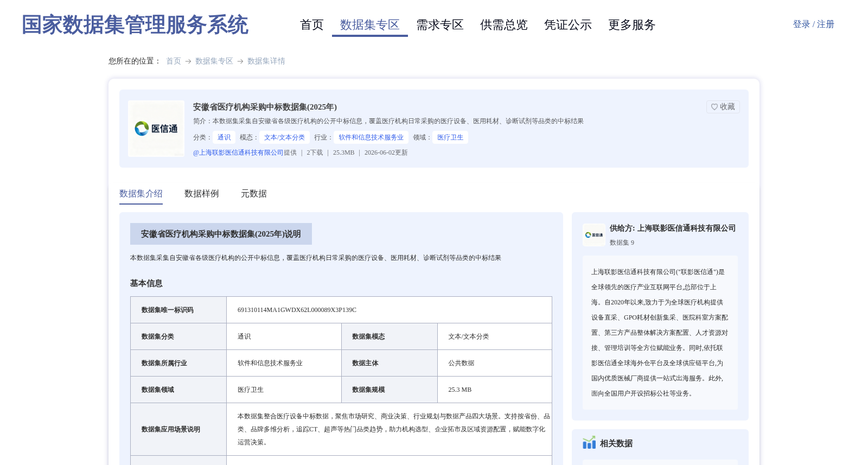Open the 凭证公示 navigation menu

(x=568, y=25)
